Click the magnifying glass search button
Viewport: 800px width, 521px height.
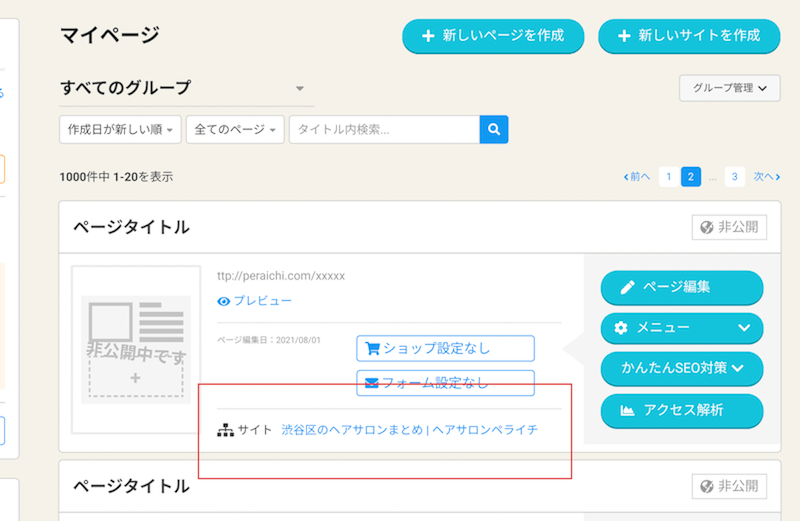pos(494,129)
